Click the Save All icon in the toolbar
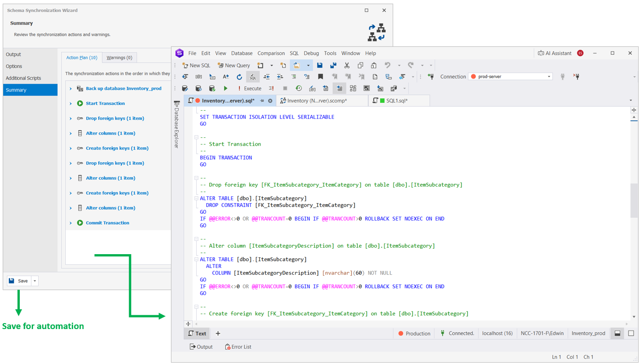Viewport: 640px width, 364px height. (x=333, y=65)
